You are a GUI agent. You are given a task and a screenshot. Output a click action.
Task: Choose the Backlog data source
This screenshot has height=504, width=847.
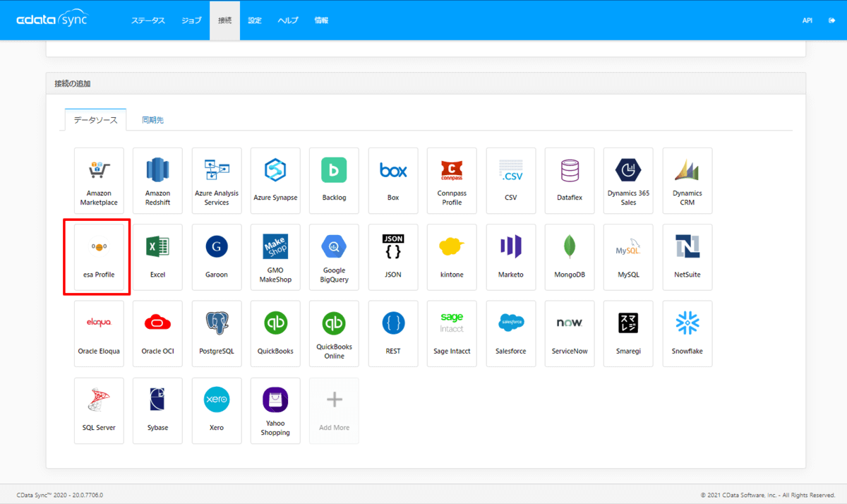click(334, 181)
